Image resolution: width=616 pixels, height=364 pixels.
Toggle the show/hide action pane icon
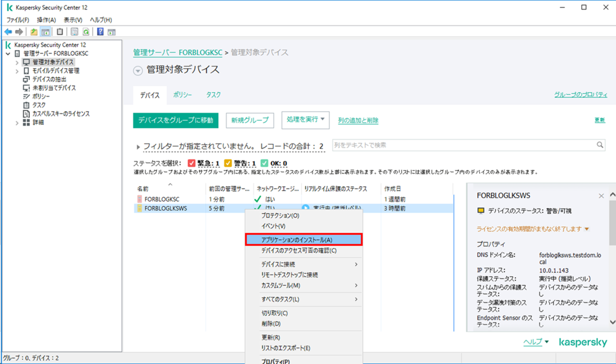111,31
